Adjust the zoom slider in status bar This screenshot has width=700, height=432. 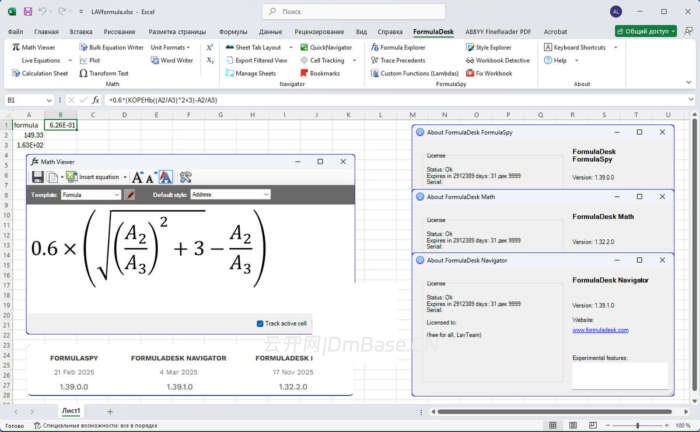637,426
